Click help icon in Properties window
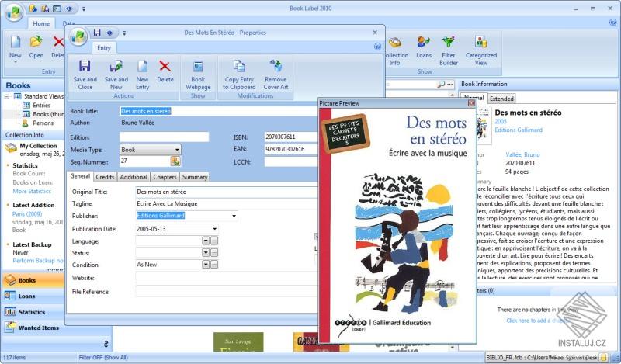 tap(377, 47)
